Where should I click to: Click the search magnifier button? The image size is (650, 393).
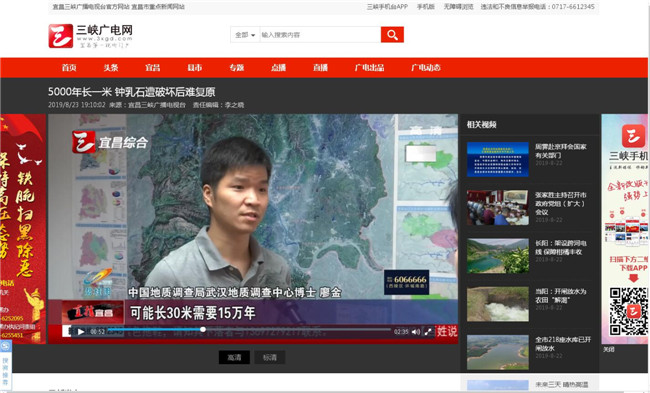pos(392,35)
